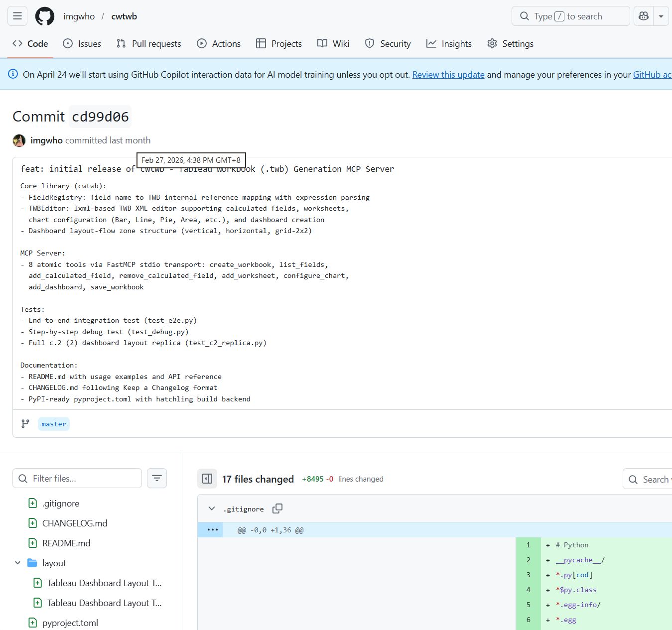
Task: Open the imgwho owner link
Action: (x=79, y=16)
